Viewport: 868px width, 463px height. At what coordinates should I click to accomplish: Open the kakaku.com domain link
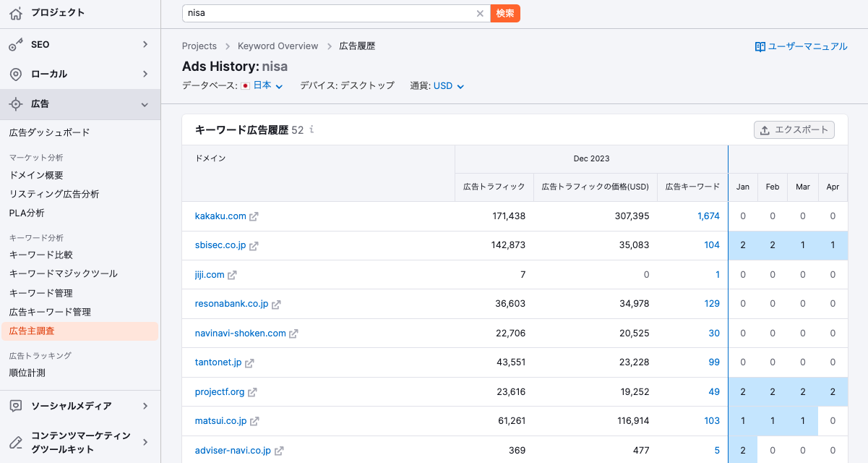click(x=220, y=216)
